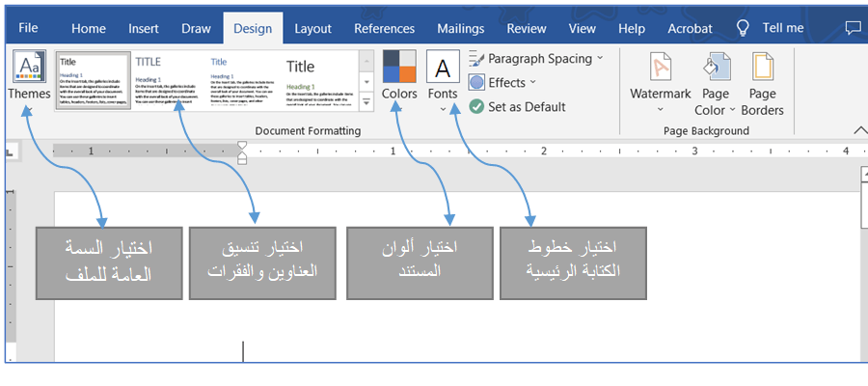Open the Fonts icon button
The height and width of the screenshot is (386, 868).
click(443, 68)
